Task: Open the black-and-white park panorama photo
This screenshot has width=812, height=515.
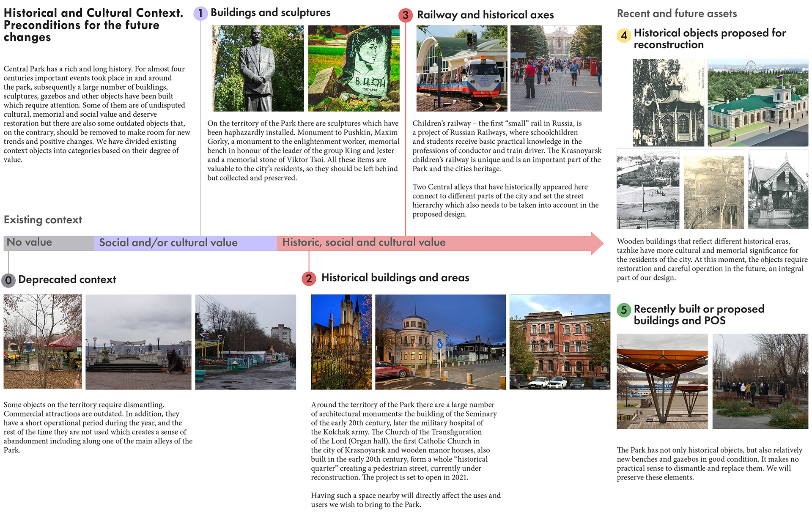Action: click(x=648, y=189)
